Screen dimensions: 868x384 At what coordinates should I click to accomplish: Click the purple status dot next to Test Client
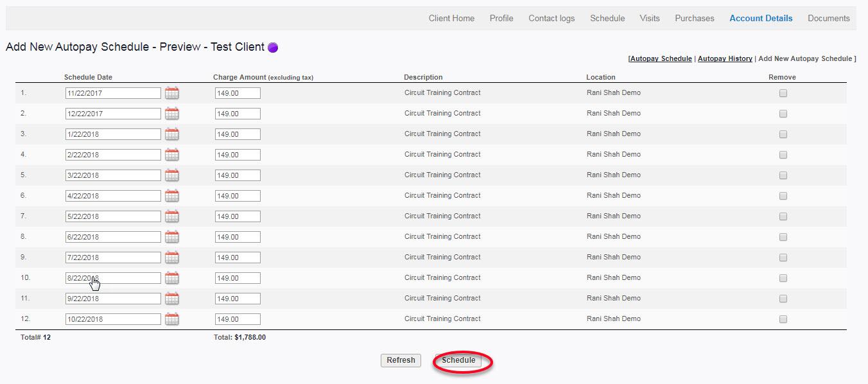coord(272,47)
